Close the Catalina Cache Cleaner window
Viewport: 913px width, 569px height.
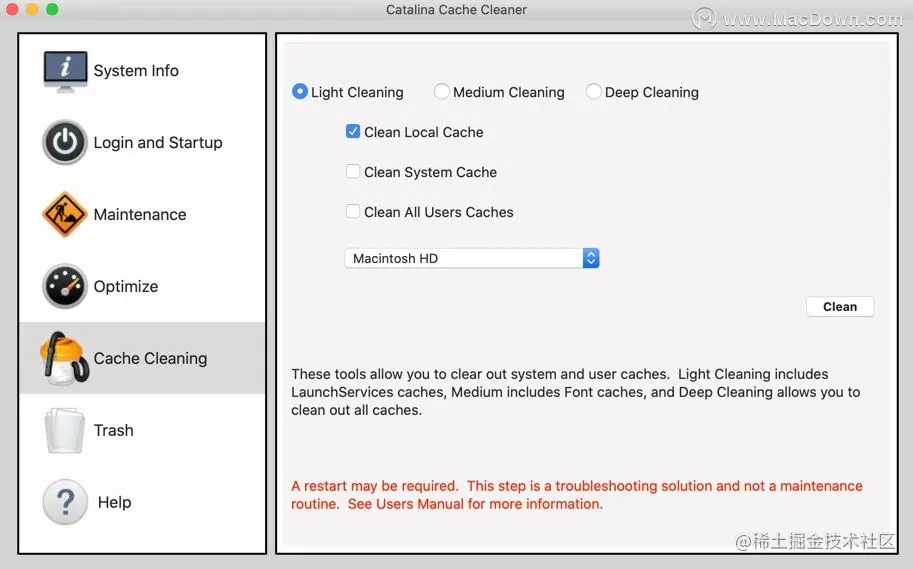[11, 9]
